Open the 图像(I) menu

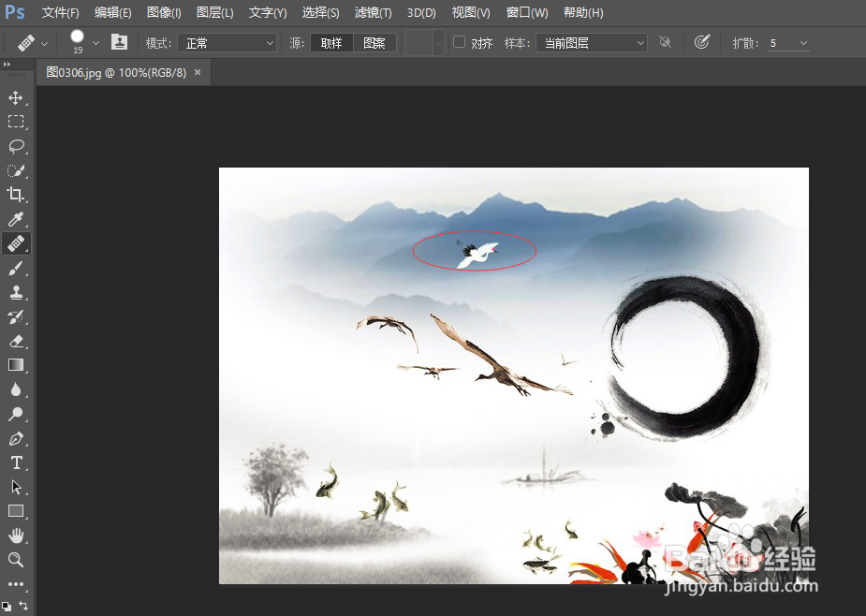pos(164,12)
